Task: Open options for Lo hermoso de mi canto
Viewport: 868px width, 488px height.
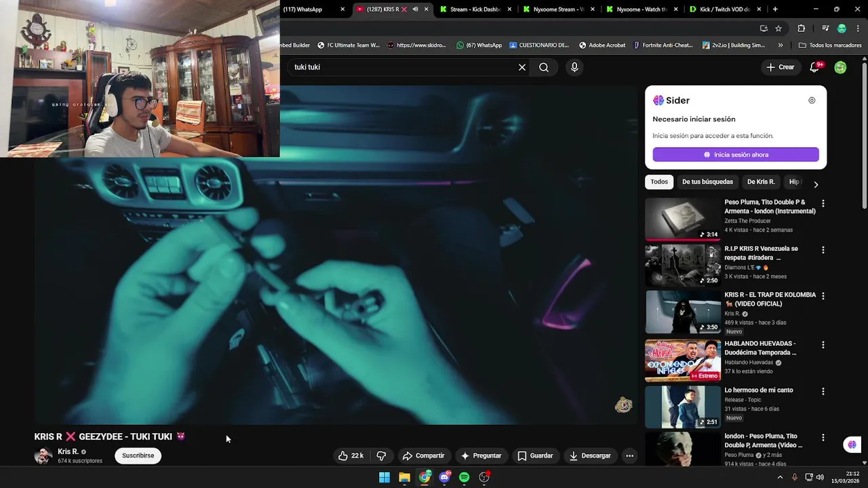Action: pyautogui.click(x=823, y=391)
